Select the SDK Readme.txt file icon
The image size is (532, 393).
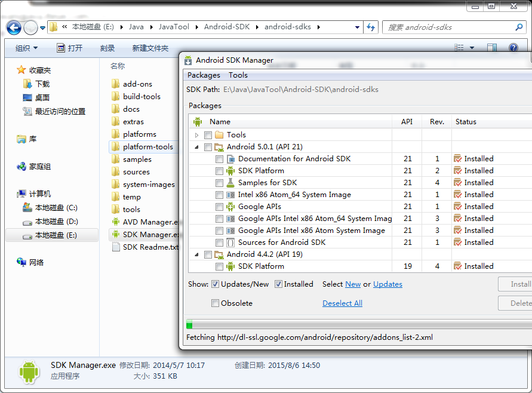click(116, 247)
